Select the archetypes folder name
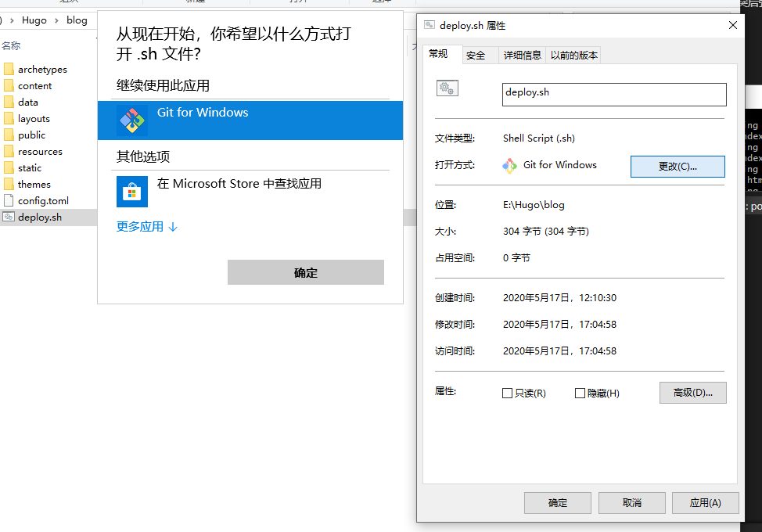The height and width of the screenshot is (532, 762). [x=42, y=70]
